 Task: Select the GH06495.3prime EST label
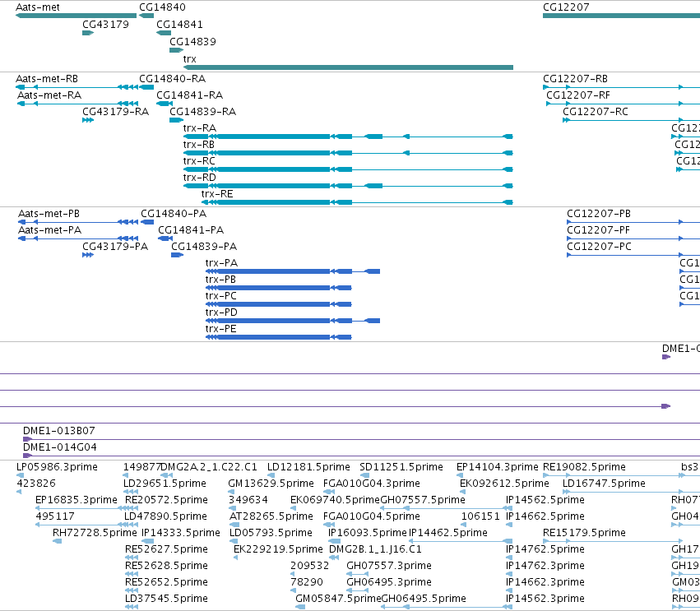click(389, 582)
